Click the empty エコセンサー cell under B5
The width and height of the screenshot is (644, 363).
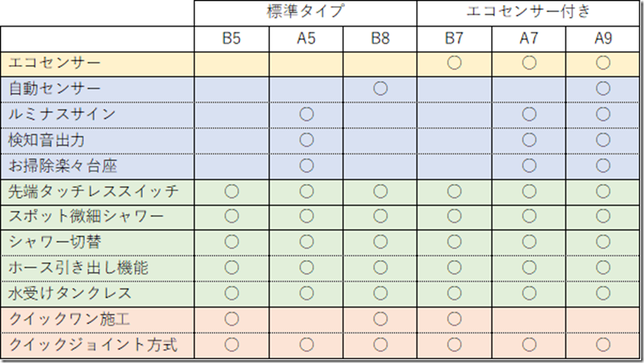[232, 64]
